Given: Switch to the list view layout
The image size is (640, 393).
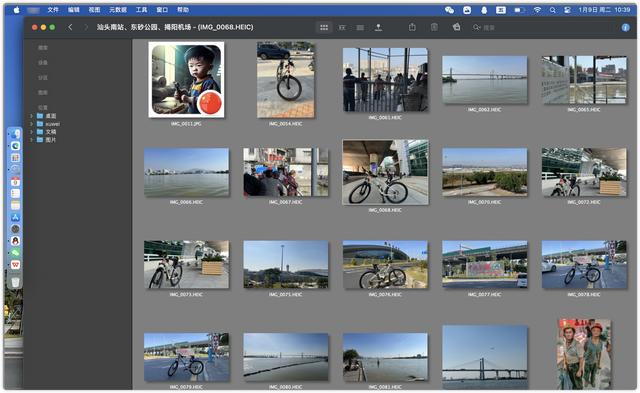Looking at the screenshot, I should [360, 27].
